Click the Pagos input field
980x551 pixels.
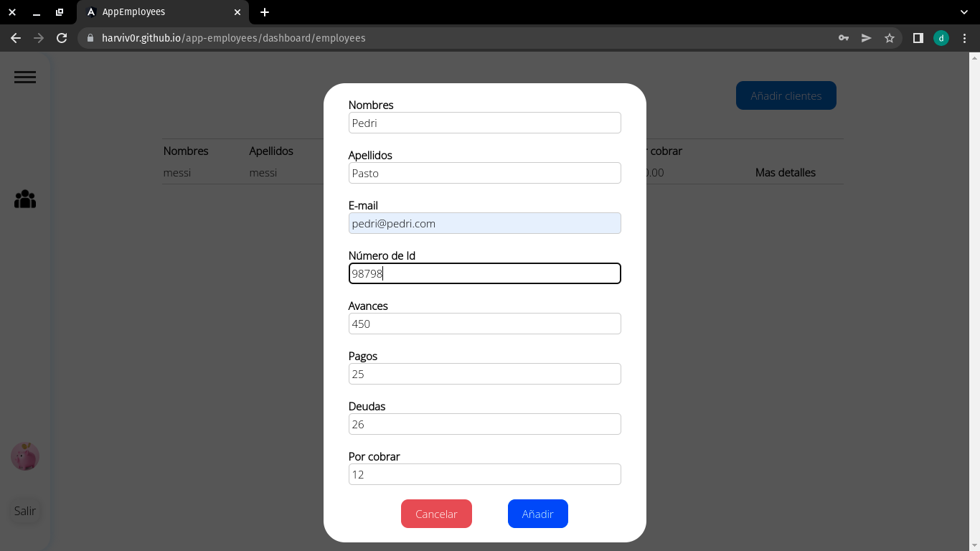tap(485, 374)
